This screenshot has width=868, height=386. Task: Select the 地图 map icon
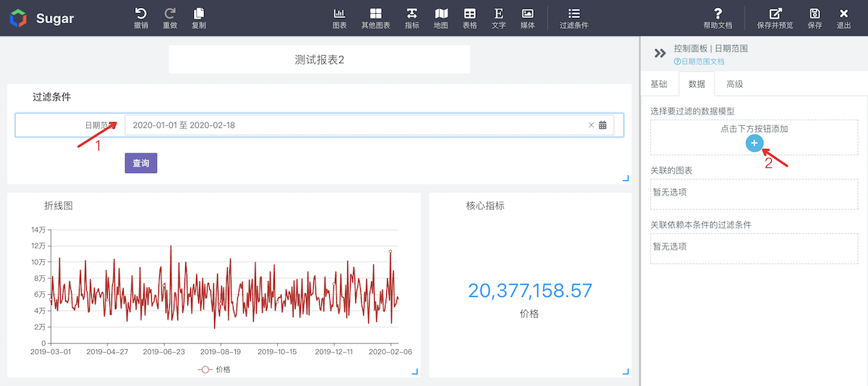441,13
